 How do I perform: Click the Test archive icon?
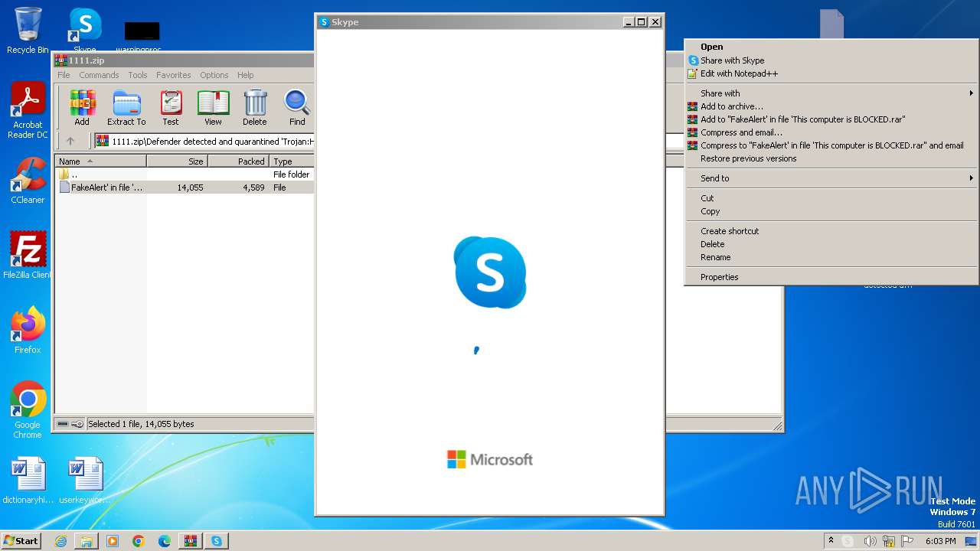click(x=171, y=108)
